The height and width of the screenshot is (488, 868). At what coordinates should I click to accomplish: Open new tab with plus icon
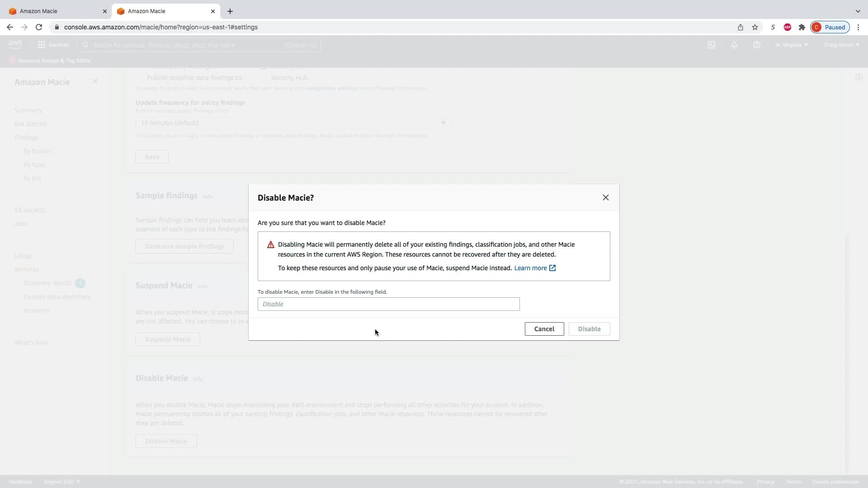[x=230, y=11]
